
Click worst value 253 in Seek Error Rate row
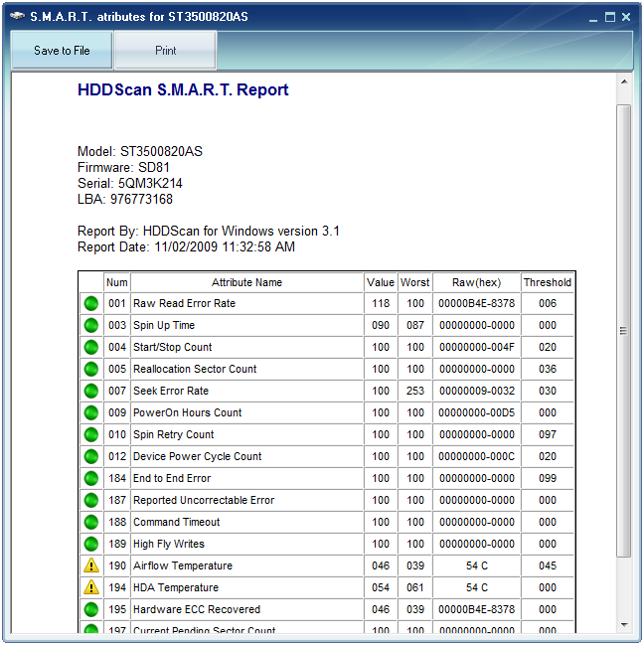click(x=415, y=391)
